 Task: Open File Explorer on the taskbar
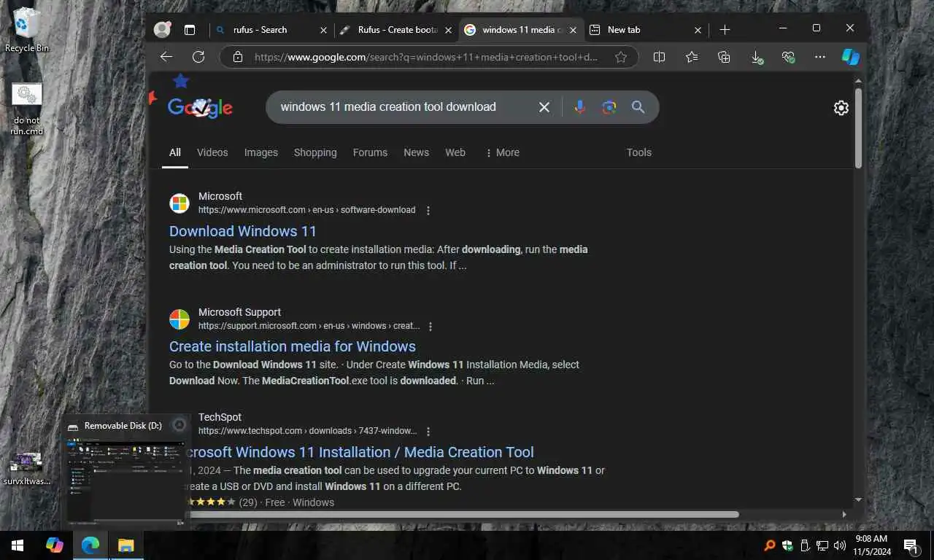(x=126, y=545)
